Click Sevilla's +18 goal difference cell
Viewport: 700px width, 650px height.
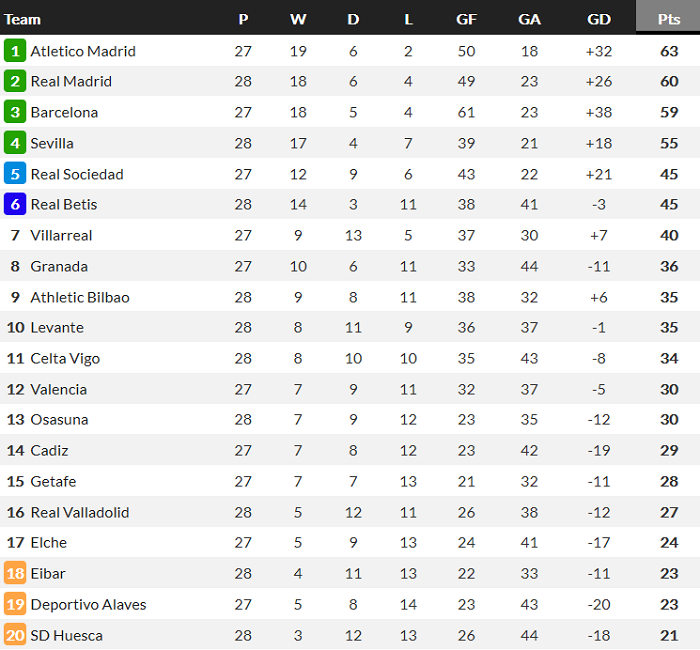pyautogui.click(x=599, y=143)
